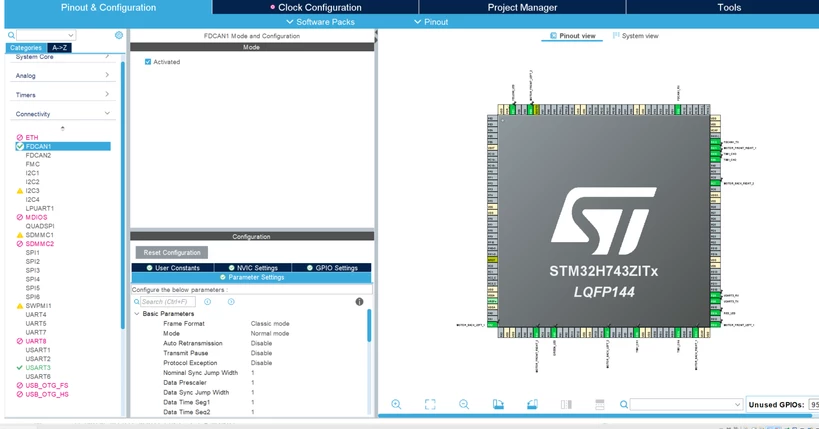Switch to the Clock Configuration tab

coord(315,7)
